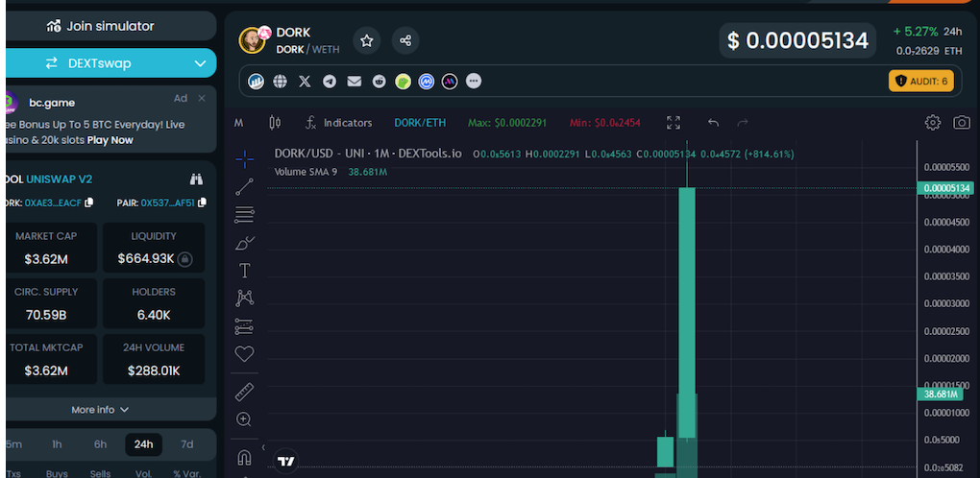Click the TradingView logo
Viewport: 980px width, 478px height.
(x=285, y=462)
